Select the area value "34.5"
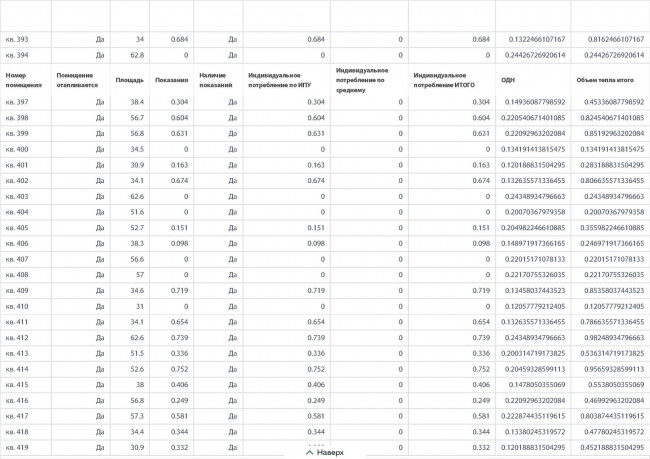The image size is (650, 459). [137, 149]
